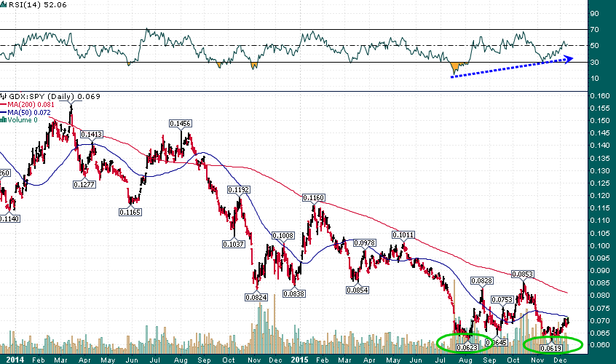Click the 0.0645 low label
The width and height of the screenshot is (616, 364).
[497, 342]
